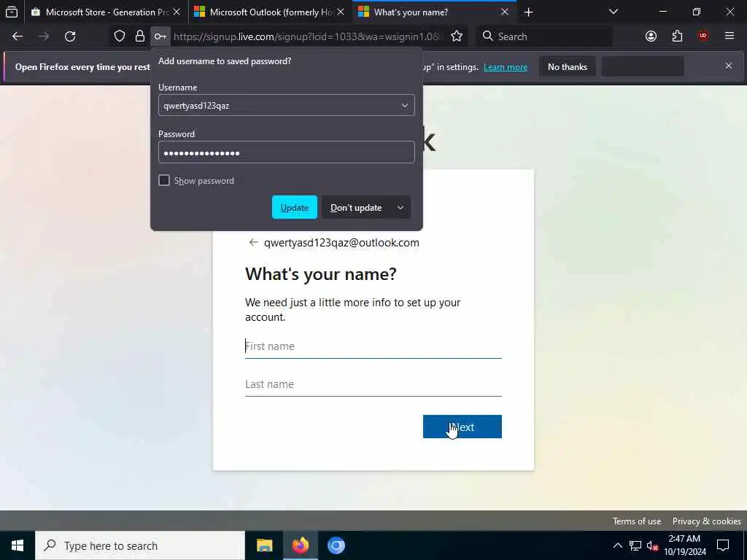
Task: Dismiss the Firefox notification bar
Action: (729, 66)
